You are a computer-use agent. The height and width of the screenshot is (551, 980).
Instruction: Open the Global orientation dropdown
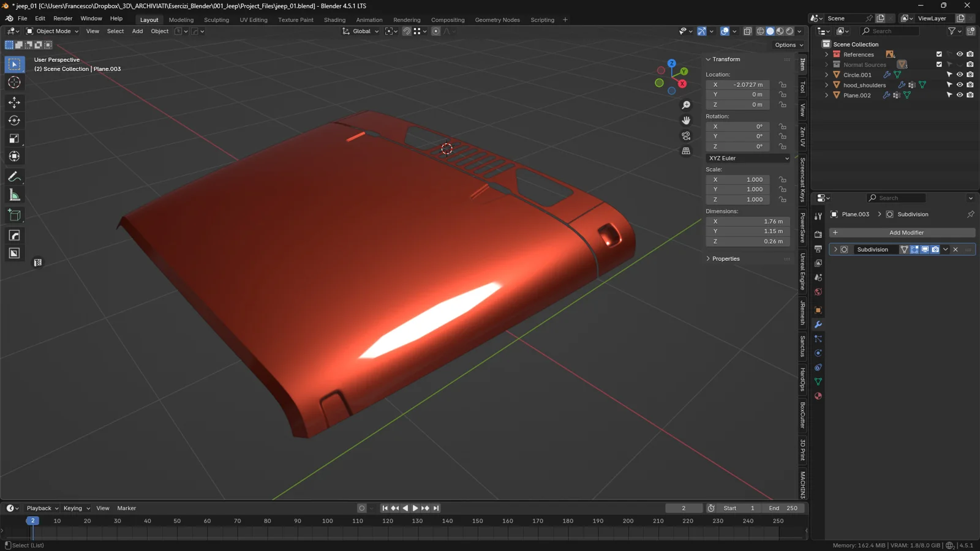click(361, 31)
